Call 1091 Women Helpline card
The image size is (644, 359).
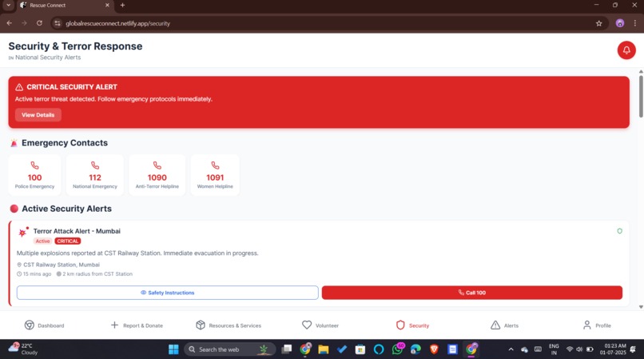click(x=215, y=175)
